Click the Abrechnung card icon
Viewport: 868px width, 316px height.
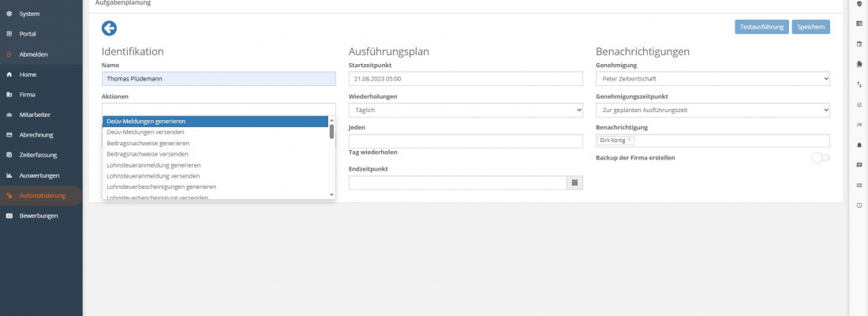(9, 135)
